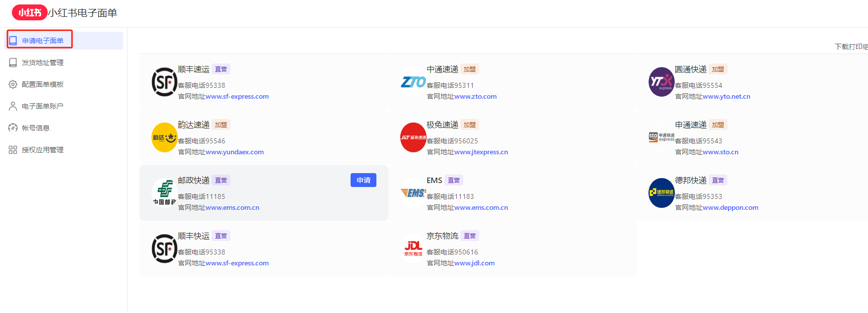
Task: Click the 授权应用管理 grid icon
Action: pos(13,150)
